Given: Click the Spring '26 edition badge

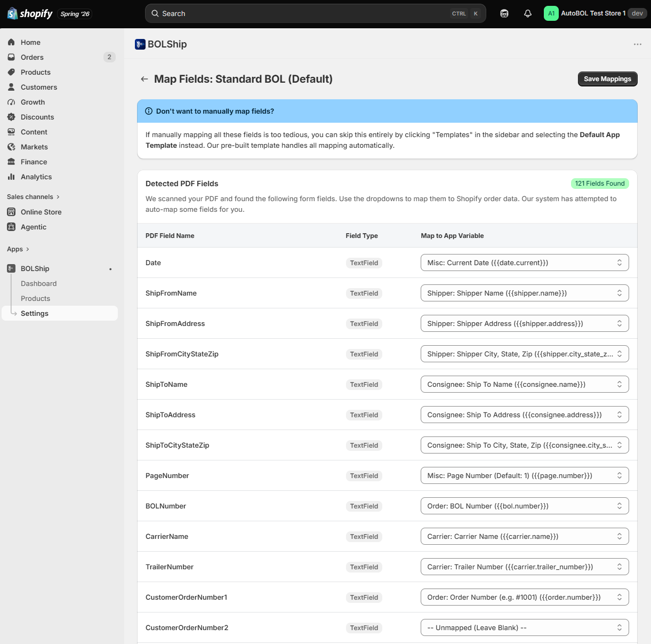Looking at the screenshot, I should (x=75, y=14).
